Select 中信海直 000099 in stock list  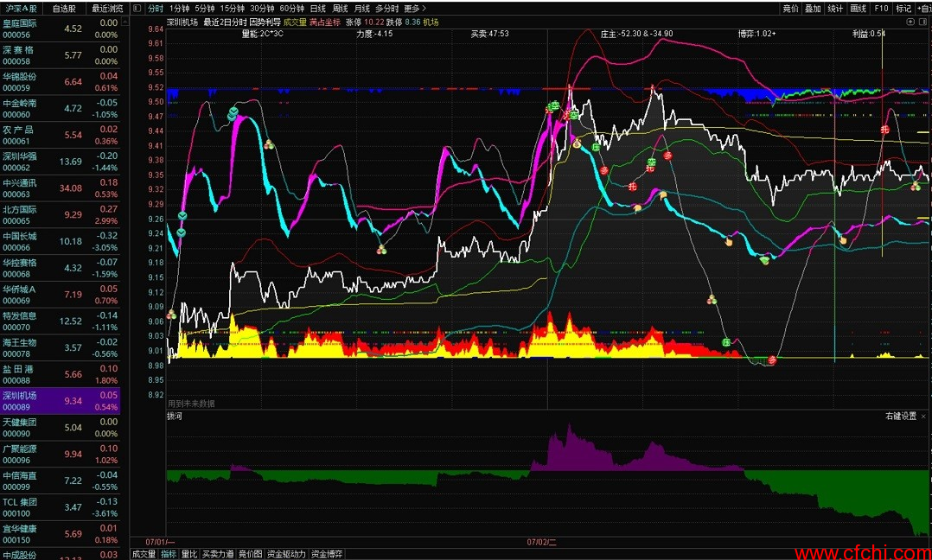pos(60,480)
